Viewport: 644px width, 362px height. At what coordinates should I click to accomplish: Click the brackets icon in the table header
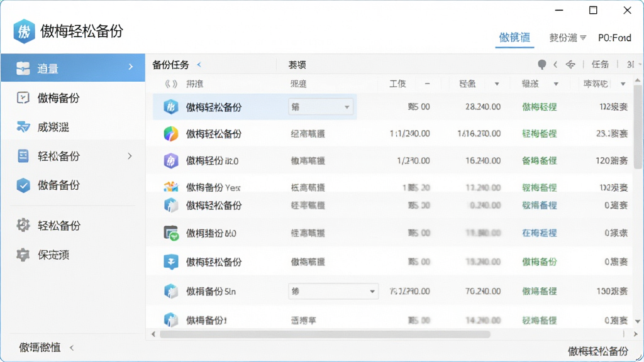click(x=171, y=84)
